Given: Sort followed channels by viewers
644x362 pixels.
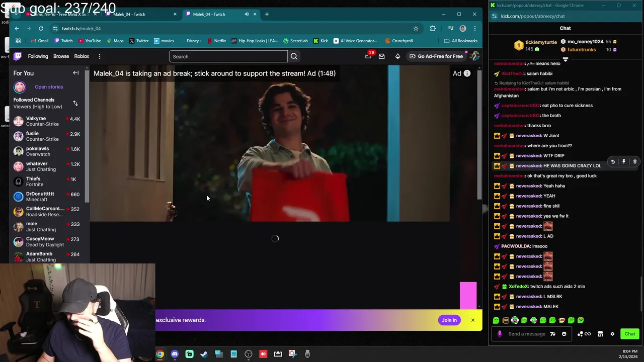Looking at the screenshot, I should click(x=75, y=103).
